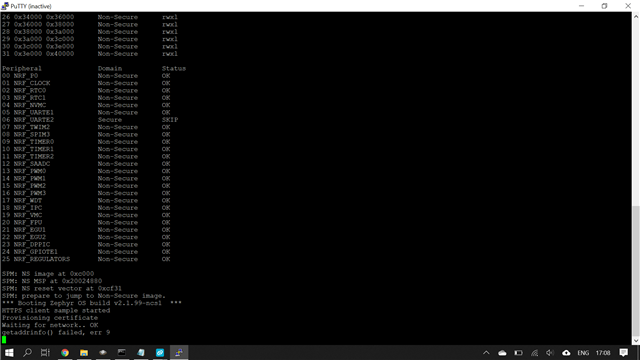Open the Wi-Fi network tray icon
The width and height of the screenshot is (640, 360).
tap(534, 353)
